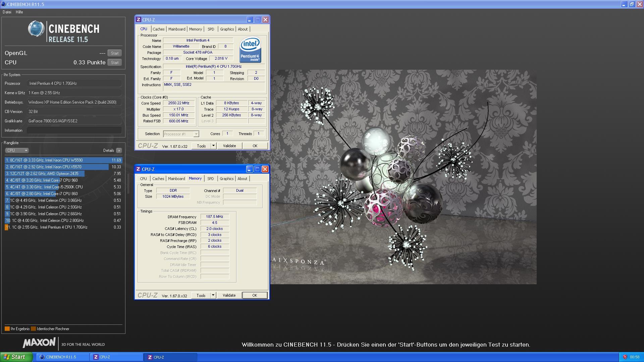Click the first CPU-Z taskbar button
The height and width of the screenshot is (362, 644).
tap(117, 357)
